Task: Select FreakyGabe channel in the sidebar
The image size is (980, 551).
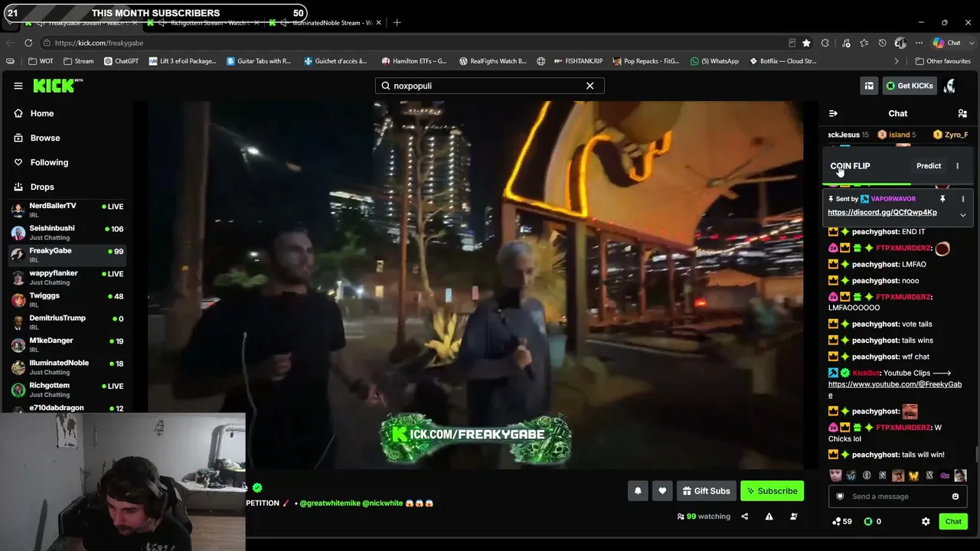Action: [67, 255]
